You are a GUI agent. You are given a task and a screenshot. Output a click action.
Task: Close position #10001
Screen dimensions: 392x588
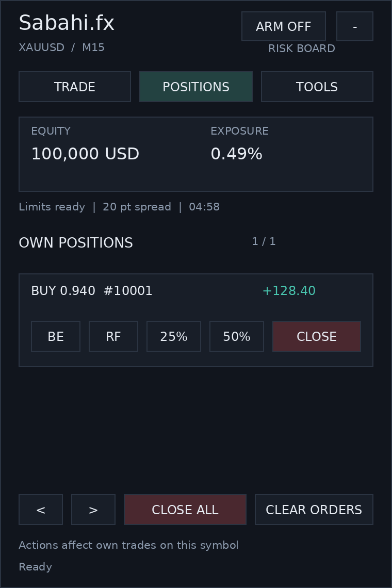coord(317,336)
